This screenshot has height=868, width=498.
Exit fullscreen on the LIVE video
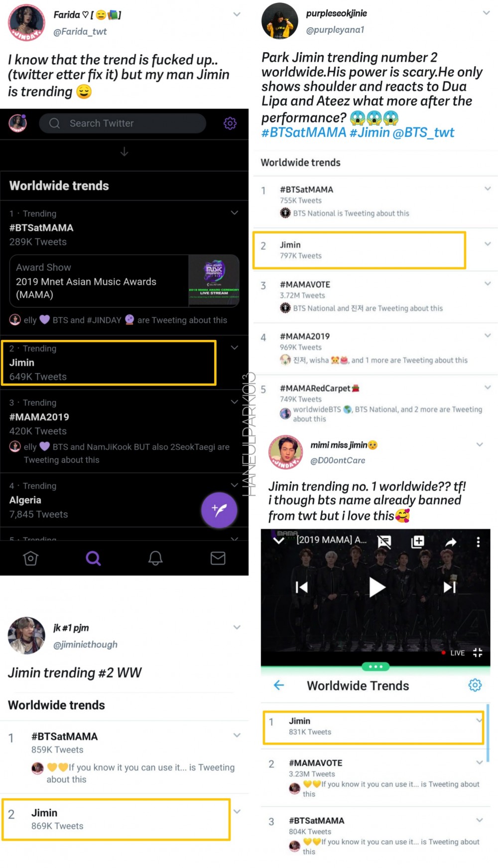point(478,652)
